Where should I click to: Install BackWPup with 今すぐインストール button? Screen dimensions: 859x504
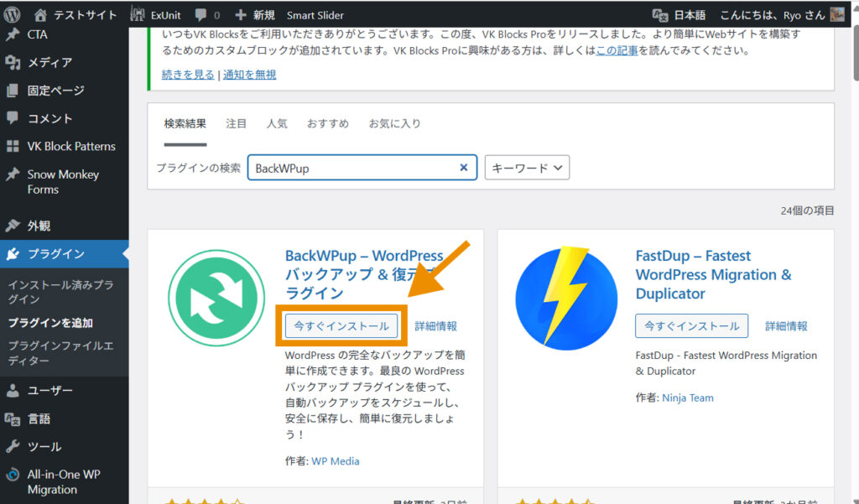click(x=341, y=326)
